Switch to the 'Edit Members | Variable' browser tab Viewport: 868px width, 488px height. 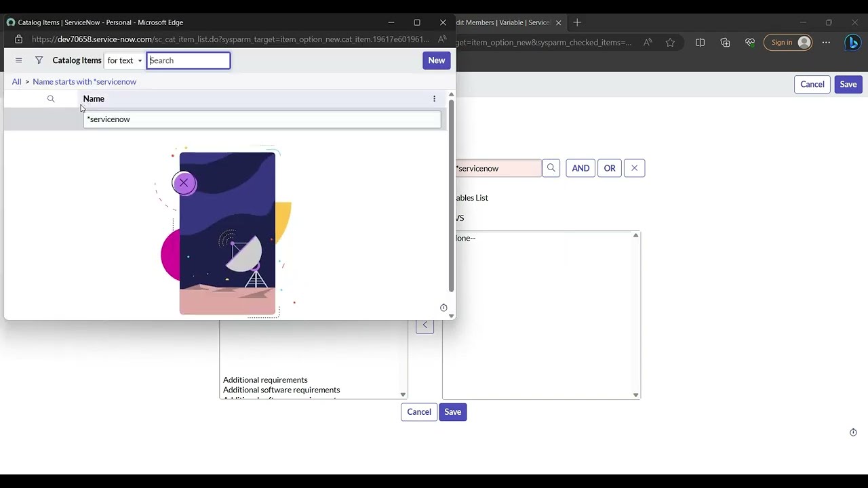502,22
